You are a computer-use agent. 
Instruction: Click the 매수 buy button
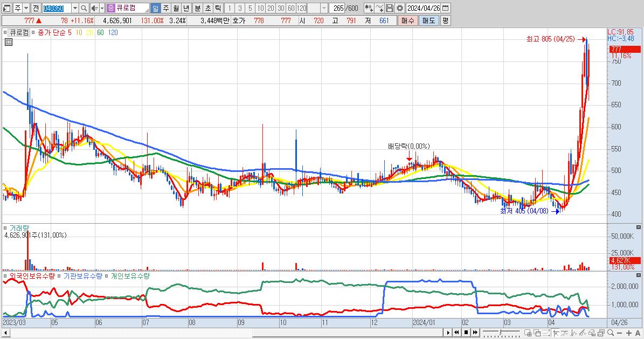coord(407,20)
